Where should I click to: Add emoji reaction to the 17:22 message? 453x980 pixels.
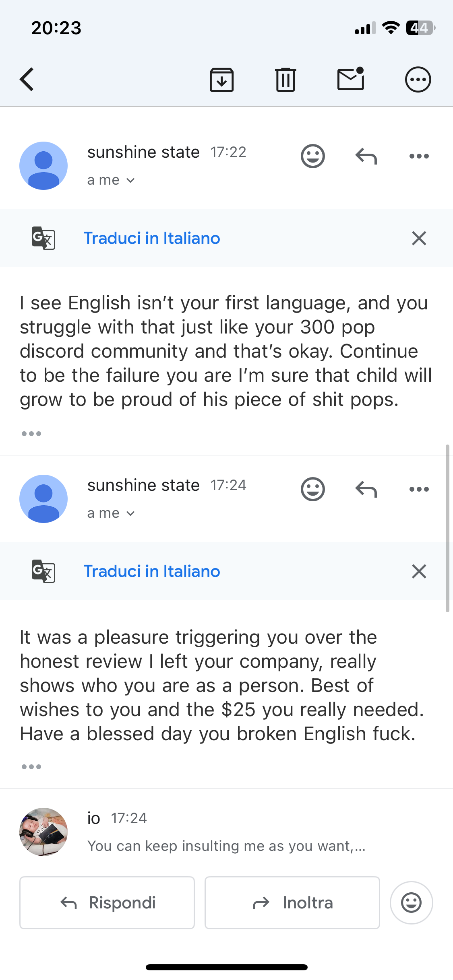tap(312, 156)
